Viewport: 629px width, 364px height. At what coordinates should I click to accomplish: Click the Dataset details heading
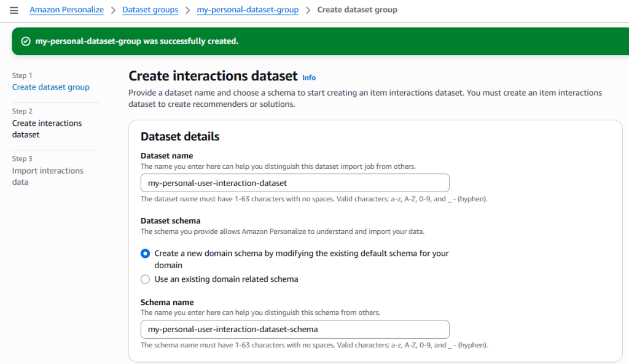(x=180, y=136)
